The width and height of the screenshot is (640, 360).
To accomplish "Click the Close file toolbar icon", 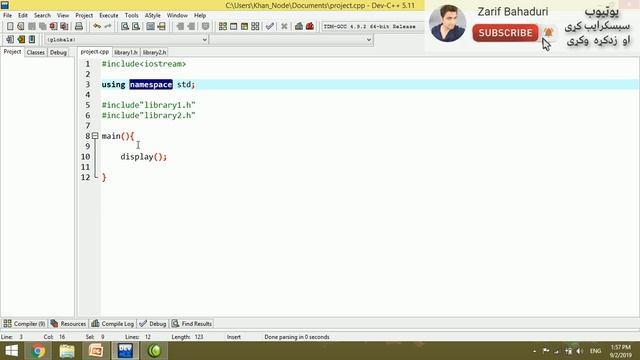I will (53, 27).
